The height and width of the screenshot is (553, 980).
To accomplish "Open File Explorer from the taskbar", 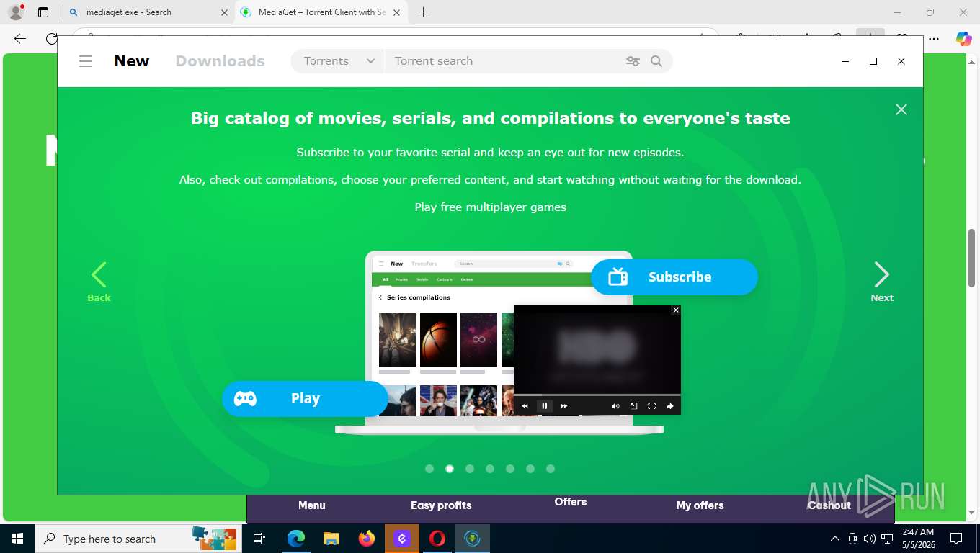I will pos(331,539).
